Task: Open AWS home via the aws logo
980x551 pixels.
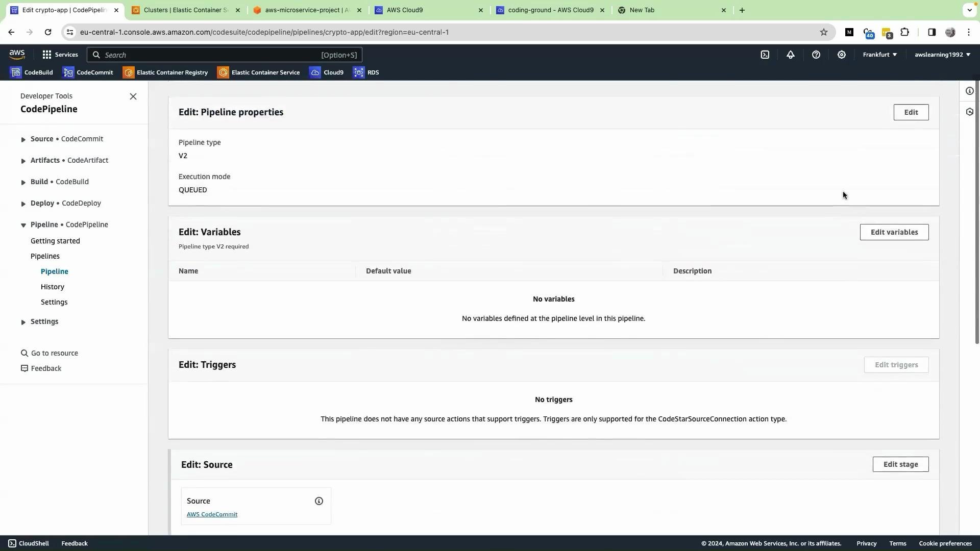Action: click(17, 55)
